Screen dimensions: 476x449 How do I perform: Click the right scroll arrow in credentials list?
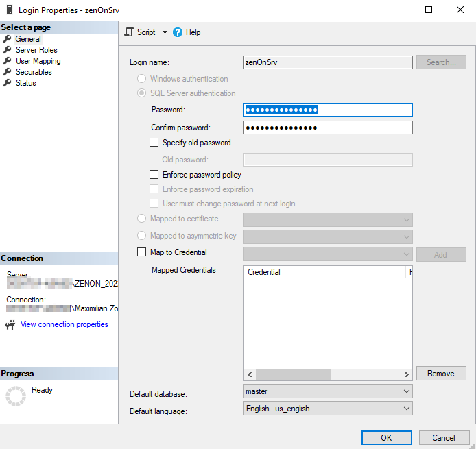pyautogui.click(x=407, y=374)
